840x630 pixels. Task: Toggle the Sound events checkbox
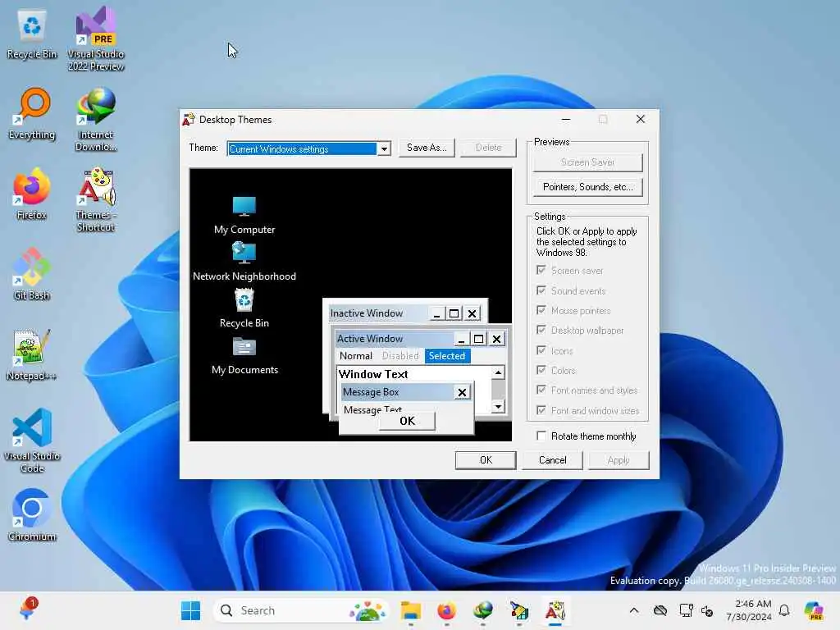coord(541,290)
